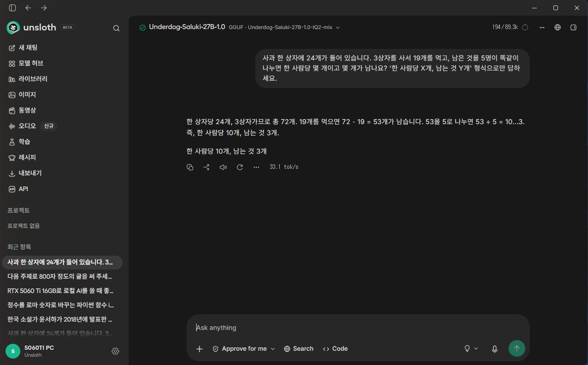The height and width of the screenshot is (365, 588).
Task: Click the 프로젝트 없음 label
Action: 24,226
